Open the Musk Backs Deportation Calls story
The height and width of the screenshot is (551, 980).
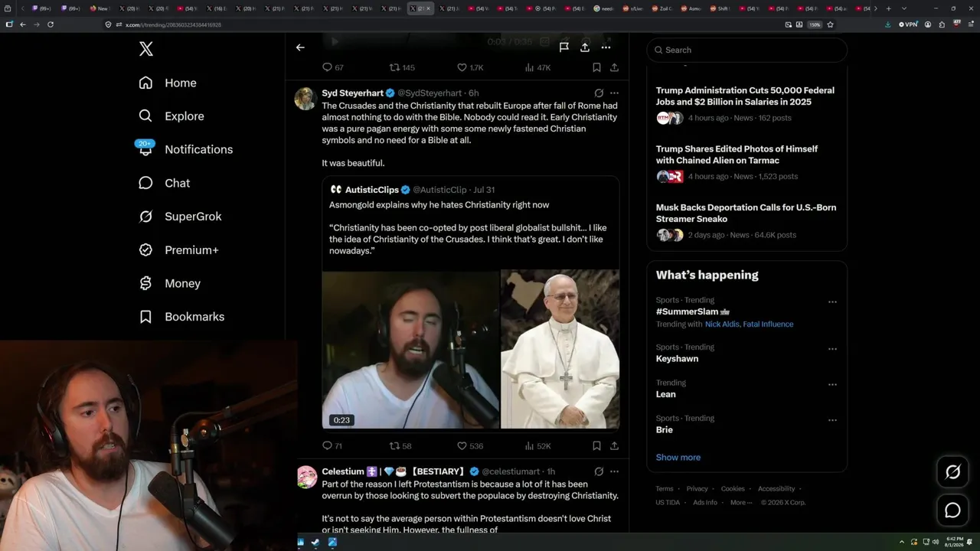click(746, 220)
